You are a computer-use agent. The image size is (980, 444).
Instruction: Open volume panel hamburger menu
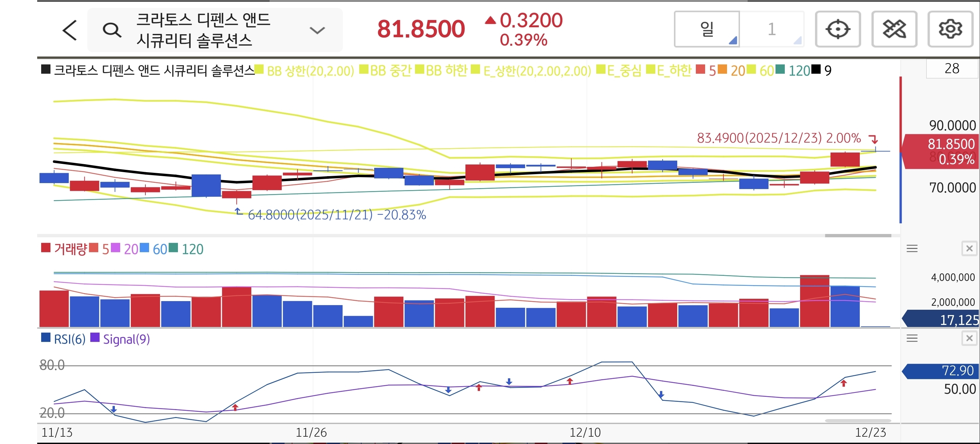912,249
